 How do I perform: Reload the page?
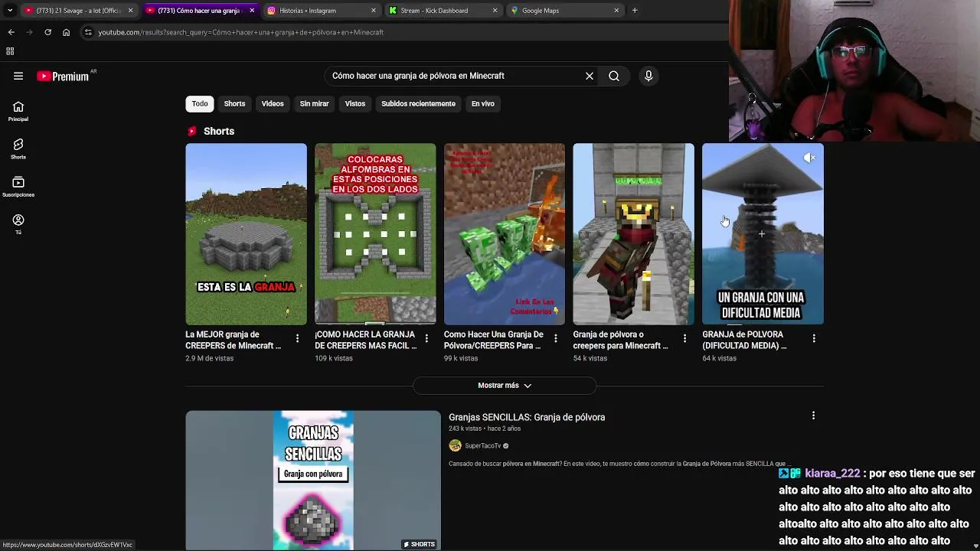47,32
